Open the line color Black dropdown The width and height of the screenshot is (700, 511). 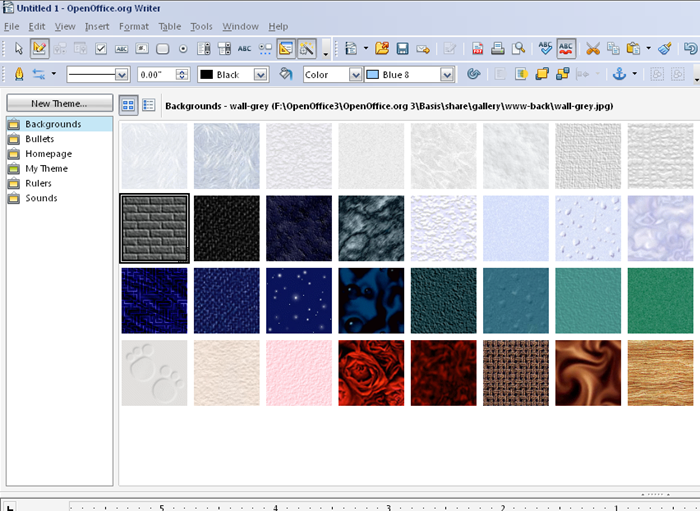click(x=260, y=75)
